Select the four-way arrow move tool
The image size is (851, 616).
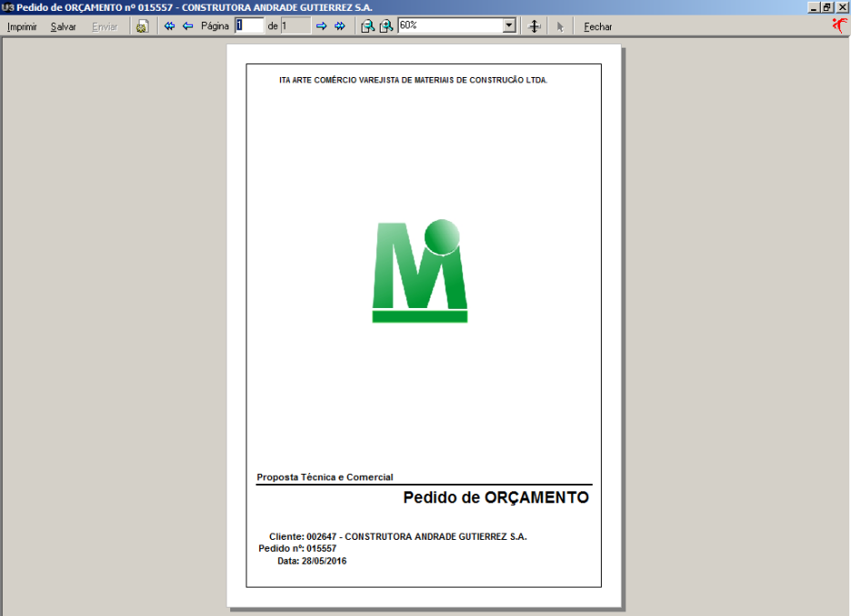[x=535, y=26]
